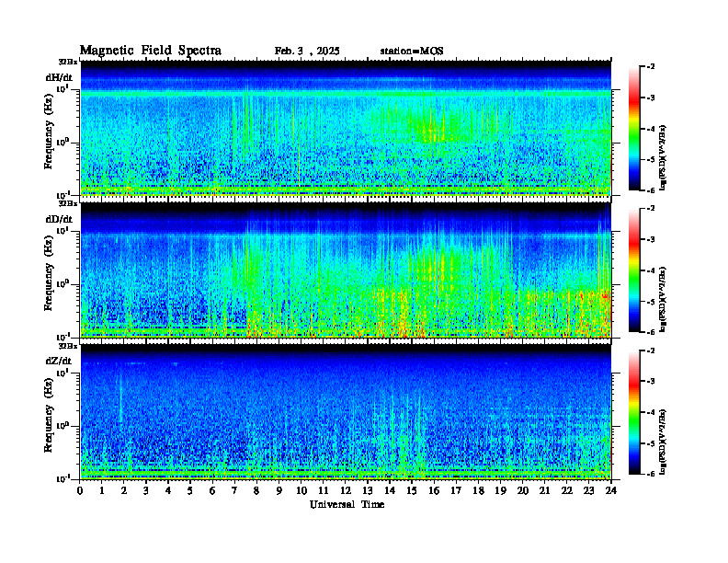Click the color scale bar beside dD/dt
Image resolution: width=728 pixels, height=563 pixels.
[634, 270]
